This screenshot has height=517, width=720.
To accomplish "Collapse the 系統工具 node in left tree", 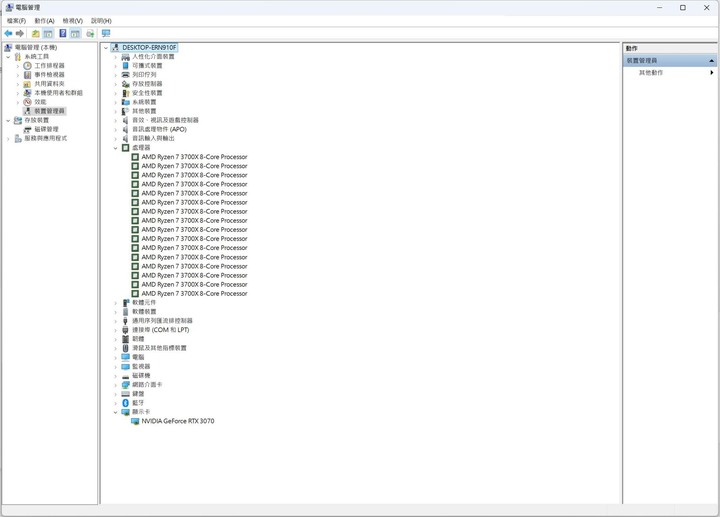I will pyautogui.click(x=8, y=57).
